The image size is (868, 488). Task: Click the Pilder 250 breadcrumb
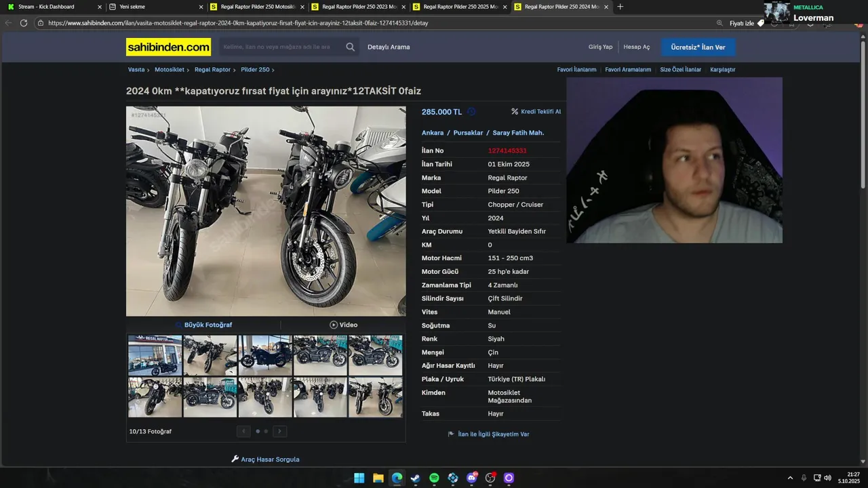click(x=255, y=70)
